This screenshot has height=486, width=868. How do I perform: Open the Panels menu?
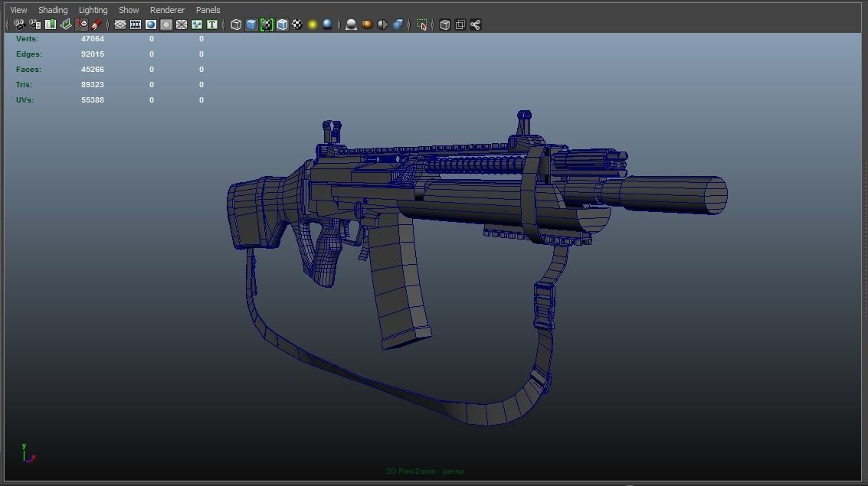click(x=207, y=9)
